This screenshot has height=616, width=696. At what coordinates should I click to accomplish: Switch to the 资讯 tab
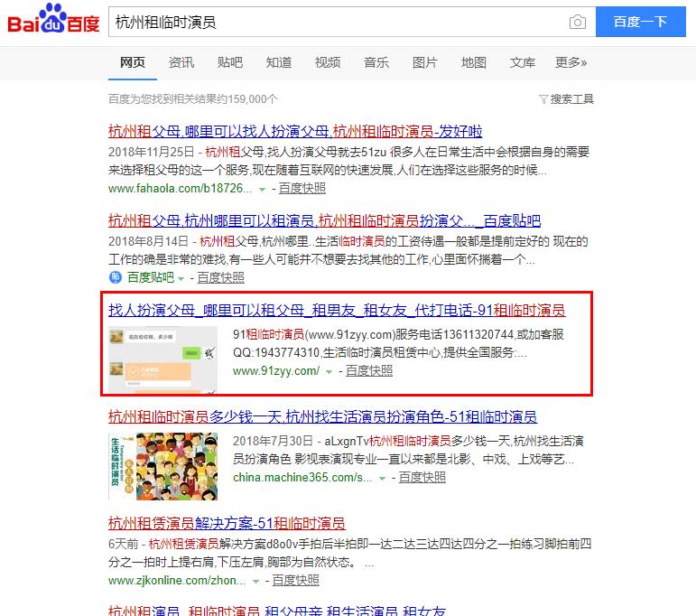[181, 62]
